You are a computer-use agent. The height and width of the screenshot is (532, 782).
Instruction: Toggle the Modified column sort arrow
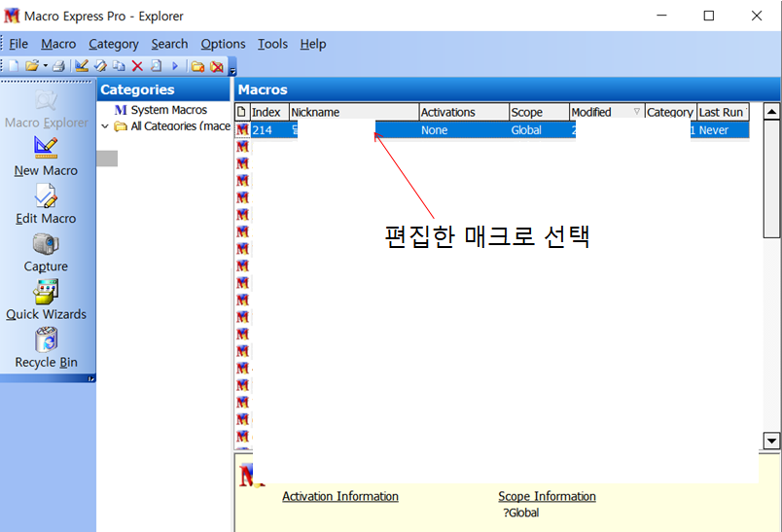tap(636, 112)
